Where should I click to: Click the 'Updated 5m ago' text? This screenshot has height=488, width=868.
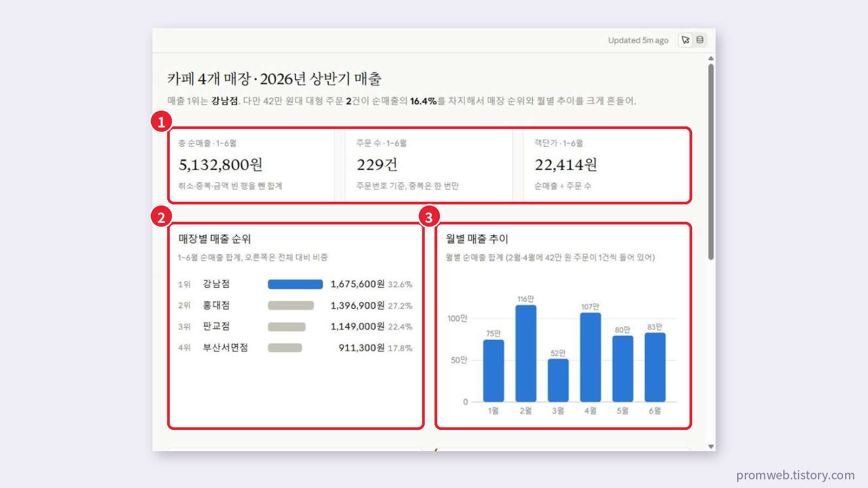638,40
